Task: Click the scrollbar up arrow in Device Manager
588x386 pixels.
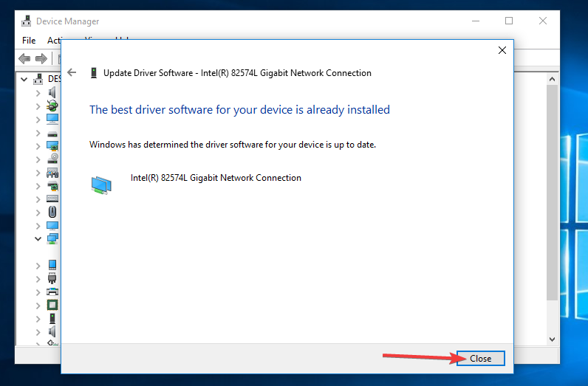Action: (x=552, y=79)
